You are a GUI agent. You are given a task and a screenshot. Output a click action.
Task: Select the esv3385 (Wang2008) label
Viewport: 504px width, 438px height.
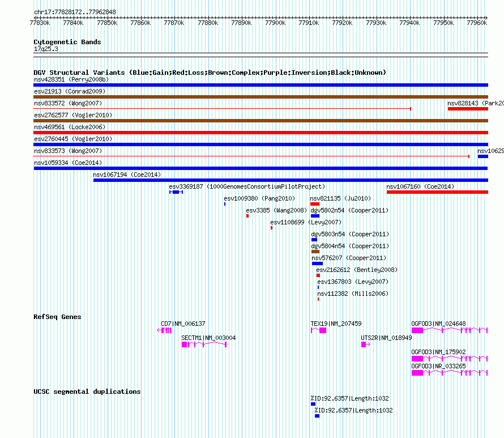coord(276,210)
